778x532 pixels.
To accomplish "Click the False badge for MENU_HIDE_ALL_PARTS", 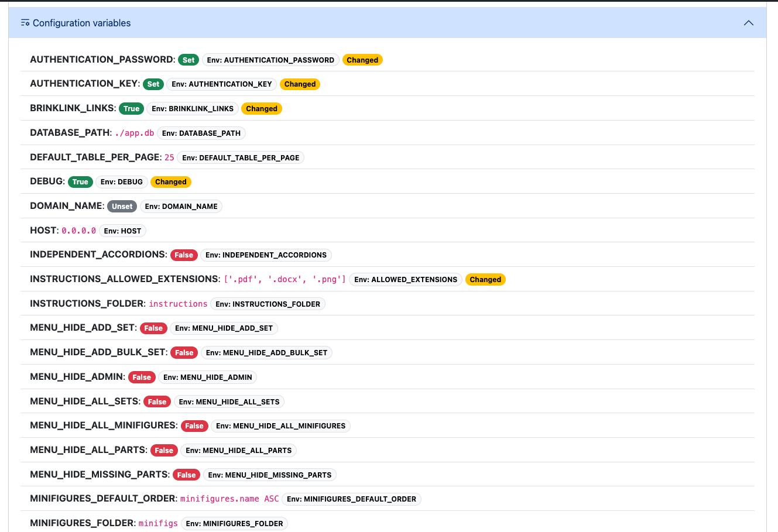I will (164, 451).
